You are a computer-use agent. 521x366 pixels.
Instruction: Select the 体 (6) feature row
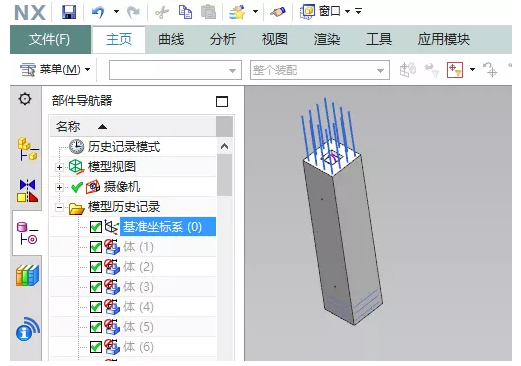pyautogui.click(x=138, y=347)
